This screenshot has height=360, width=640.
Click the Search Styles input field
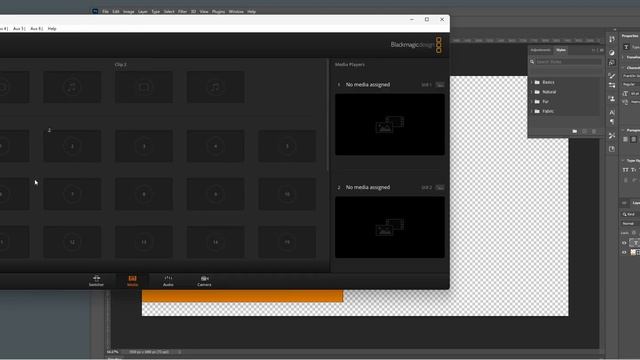568,62
